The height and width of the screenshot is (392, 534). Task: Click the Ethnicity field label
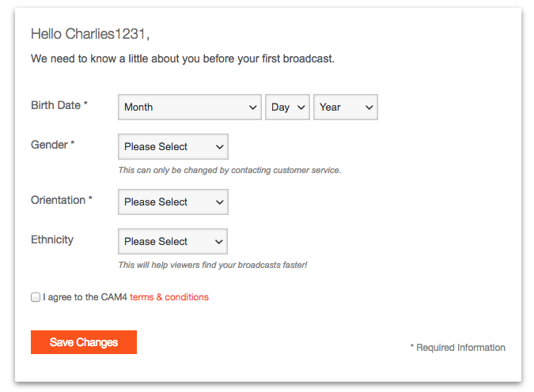(x=52, y=239)
